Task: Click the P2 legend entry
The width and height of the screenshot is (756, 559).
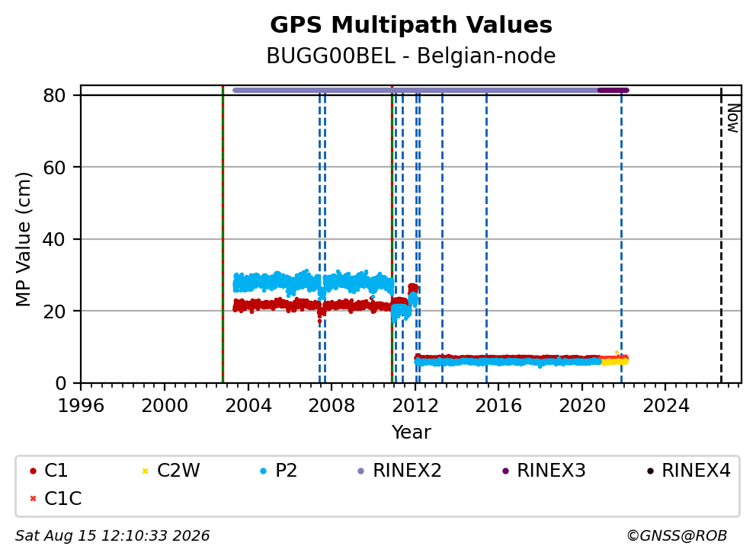Action: click(278, 471)
